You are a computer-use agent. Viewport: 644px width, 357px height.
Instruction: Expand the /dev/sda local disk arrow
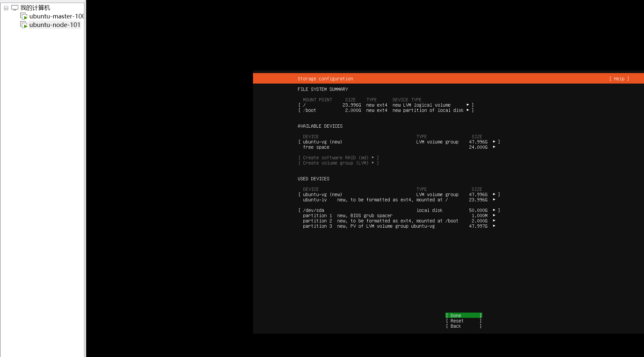pyautogui.click(x=494, y=210)
